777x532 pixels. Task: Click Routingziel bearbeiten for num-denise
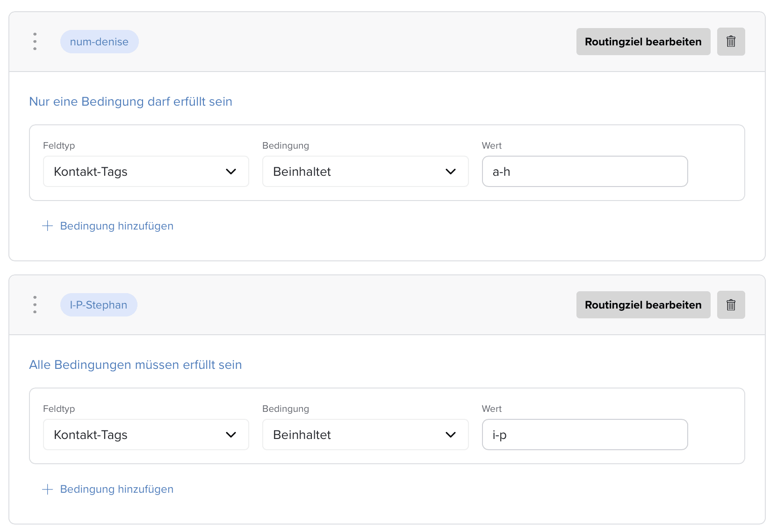(x=643, y=42)
